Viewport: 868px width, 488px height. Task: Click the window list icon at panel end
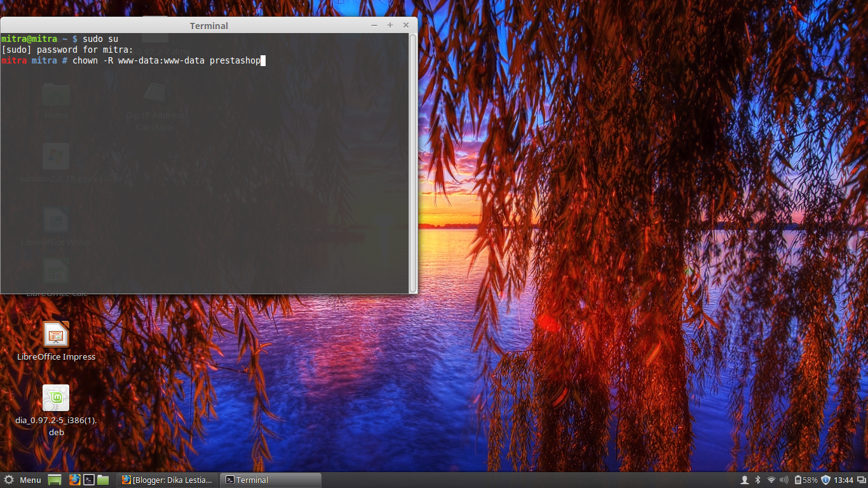click(x=862, y=480)
